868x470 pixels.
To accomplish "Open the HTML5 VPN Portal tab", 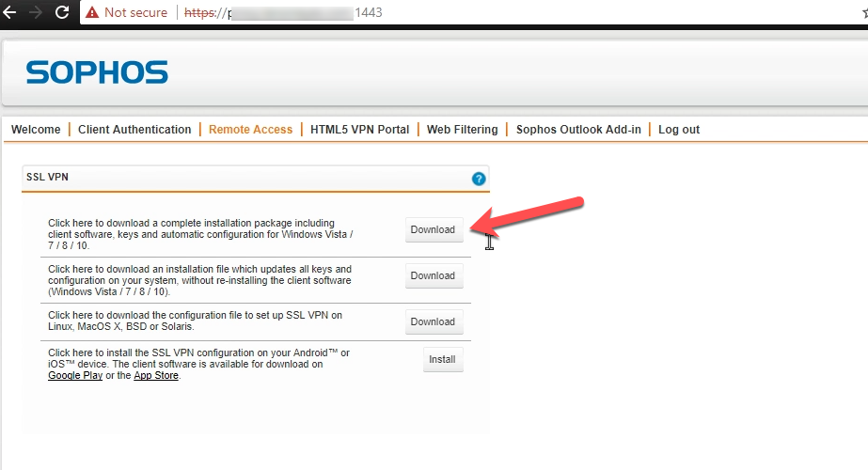I will pyautogui.click(x=360, y=130).
